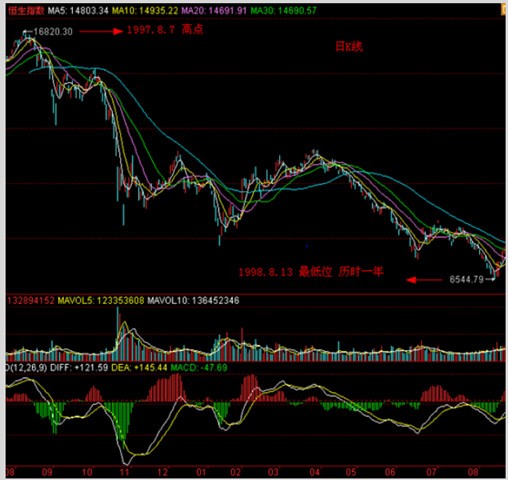Viewport: 508px width, 480px height.
Task: Click the 11 month marker on time axis
Action: click(124, 472)
